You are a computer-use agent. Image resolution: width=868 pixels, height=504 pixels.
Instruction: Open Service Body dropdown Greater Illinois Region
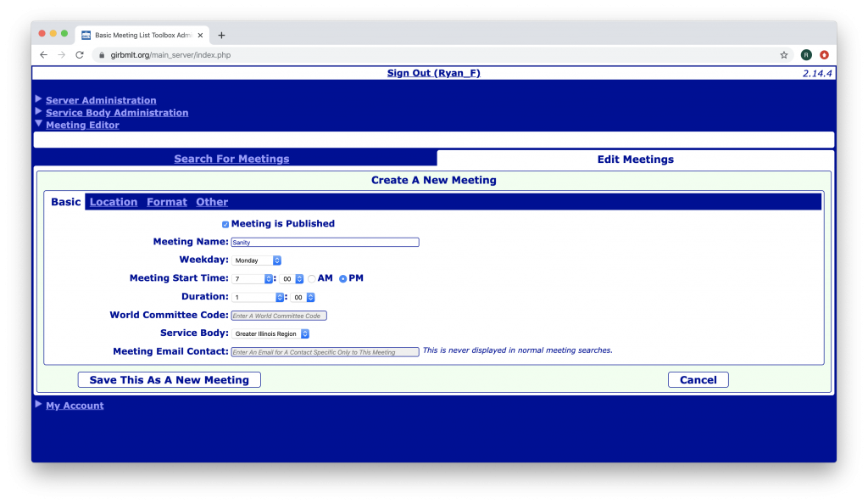point(270,334)
